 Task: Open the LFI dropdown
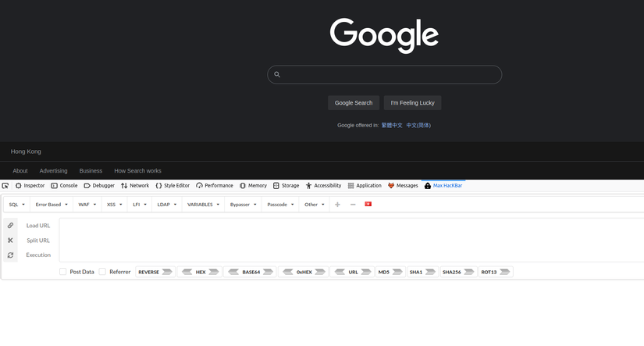[x=140, y=204]
